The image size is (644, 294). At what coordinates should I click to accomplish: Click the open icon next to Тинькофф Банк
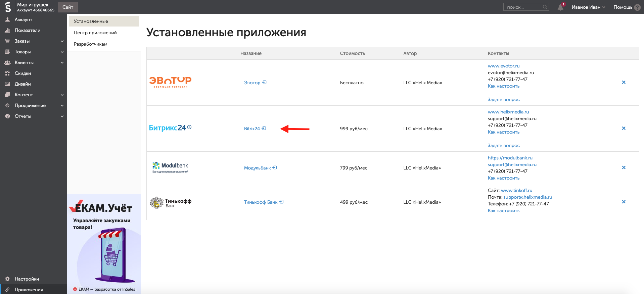pyautogui.click(x=281, y=202)
